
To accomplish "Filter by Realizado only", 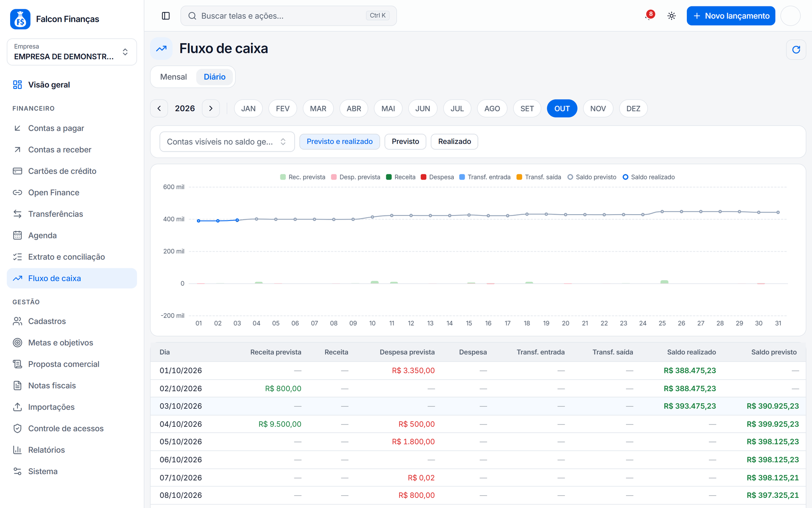I will 455,141.
